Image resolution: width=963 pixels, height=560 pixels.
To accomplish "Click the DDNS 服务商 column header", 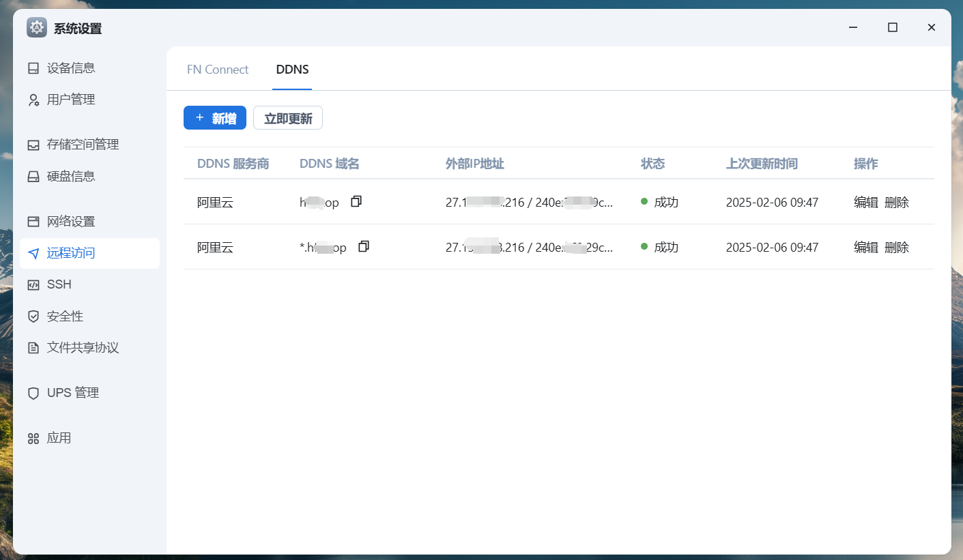I will tap(233, 164).
